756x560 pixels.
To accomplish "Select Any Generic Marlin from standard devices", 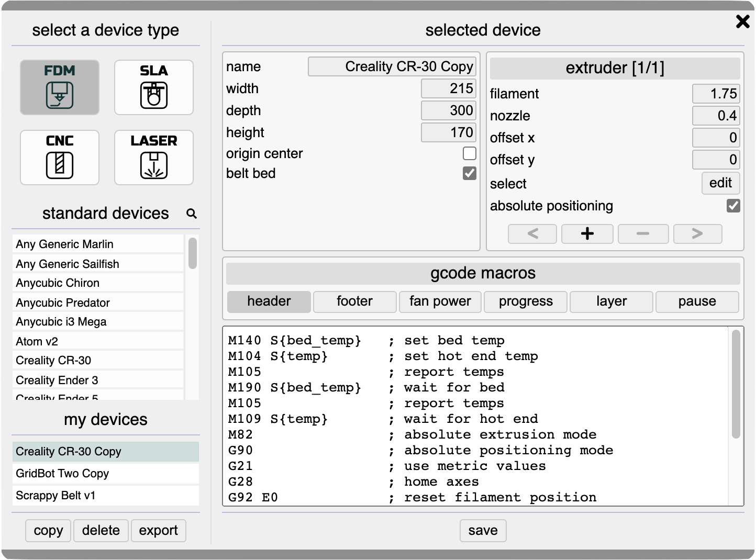I will click(98, 244).
